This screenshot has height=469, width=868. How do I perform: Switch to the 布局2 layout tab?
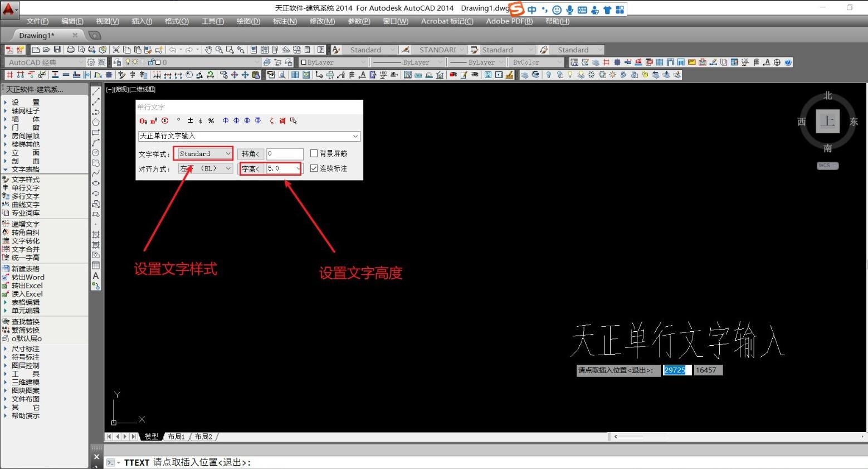203,437
